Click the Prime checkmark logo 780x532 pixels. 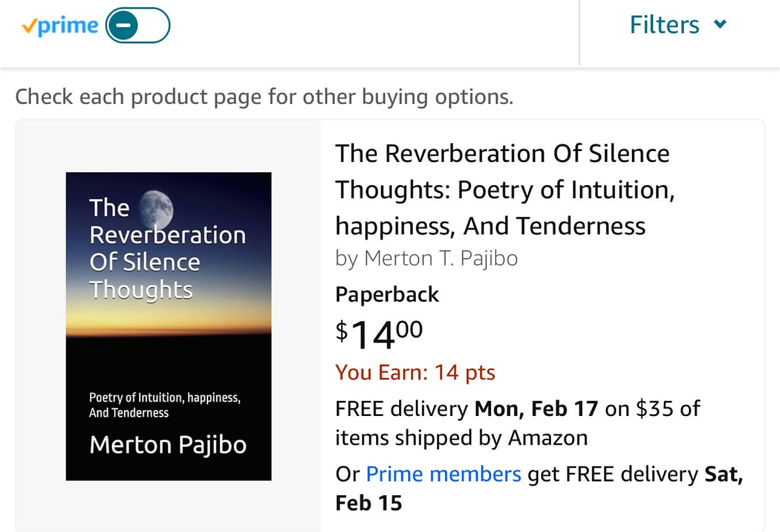(60, 26)
